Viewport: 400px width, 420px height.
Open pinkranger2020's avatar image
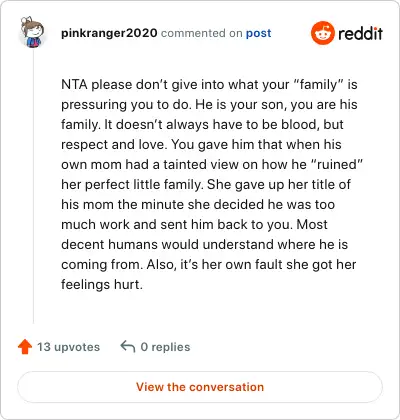32,32
